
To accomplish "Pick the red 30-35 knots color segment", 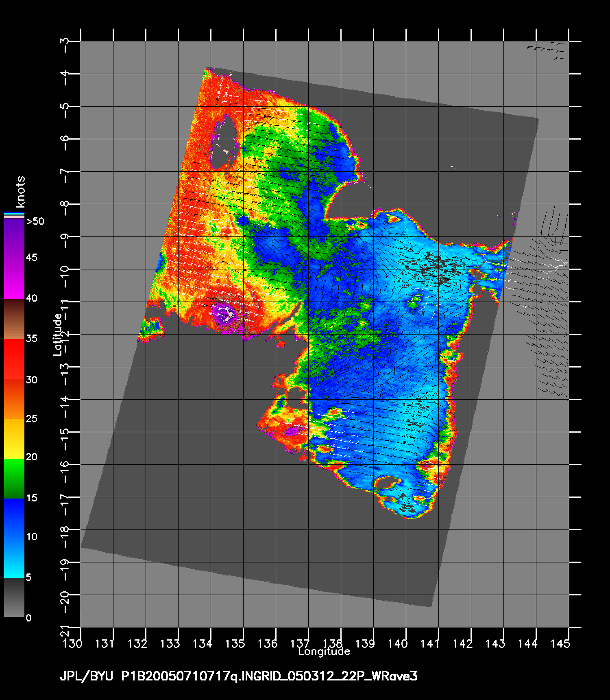I will click(14, 359).
